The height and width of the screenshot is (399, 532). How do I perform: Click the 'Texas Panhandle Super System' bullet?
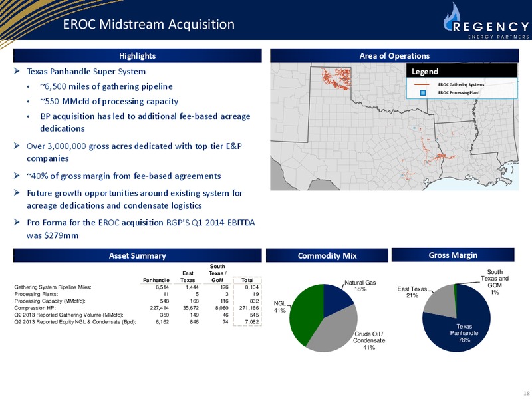[86, 72]
